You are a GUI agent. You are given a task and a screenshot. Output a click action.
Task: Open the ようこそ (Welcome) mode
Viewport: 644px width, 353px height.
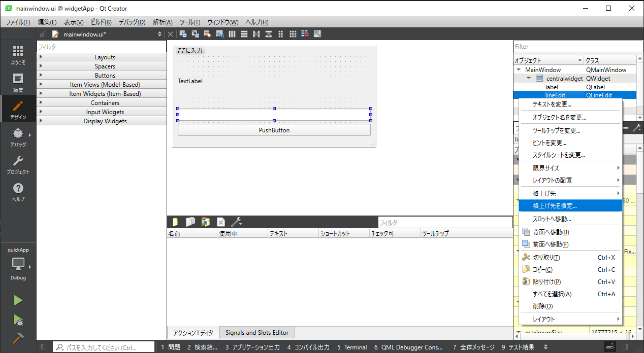[18, 55]
